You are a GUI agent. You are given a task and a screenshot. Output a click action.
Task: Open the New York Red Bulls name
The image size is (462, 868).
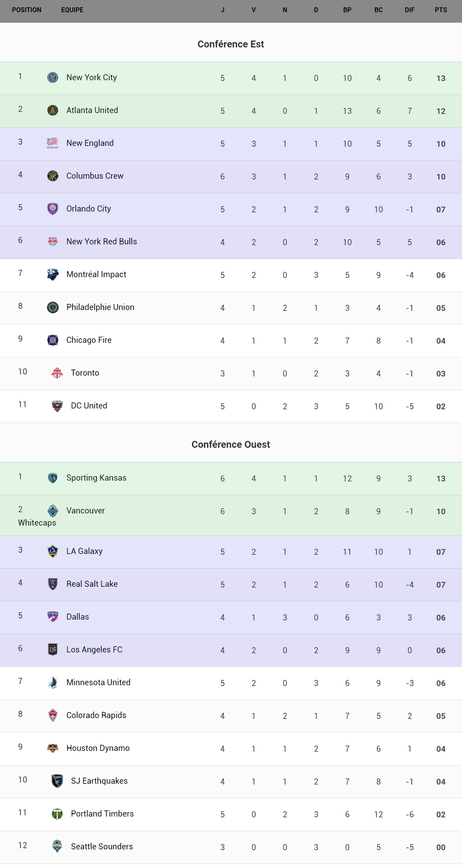pos(102,242)
